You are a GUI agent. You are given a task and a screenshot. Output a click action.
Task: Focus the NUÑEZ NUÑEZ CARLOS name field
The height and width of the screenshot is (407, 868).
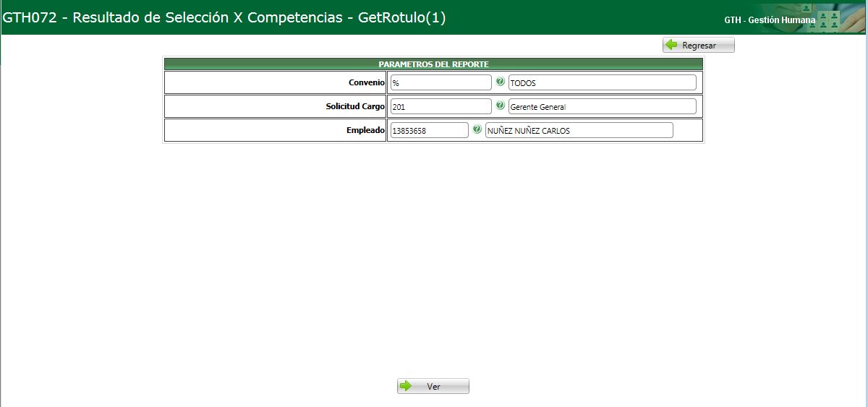pos(579,130)
